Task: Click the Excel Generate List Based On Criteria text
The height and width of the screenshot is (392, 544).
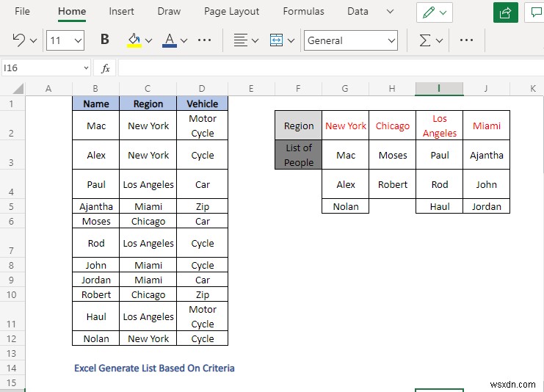Action: [154, 368]
